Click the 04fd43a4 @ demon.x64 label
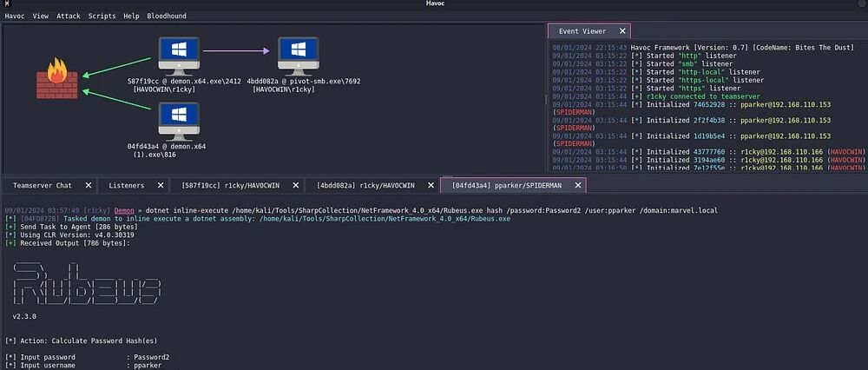This screenshot has width=868, height=370. (167, 146)
